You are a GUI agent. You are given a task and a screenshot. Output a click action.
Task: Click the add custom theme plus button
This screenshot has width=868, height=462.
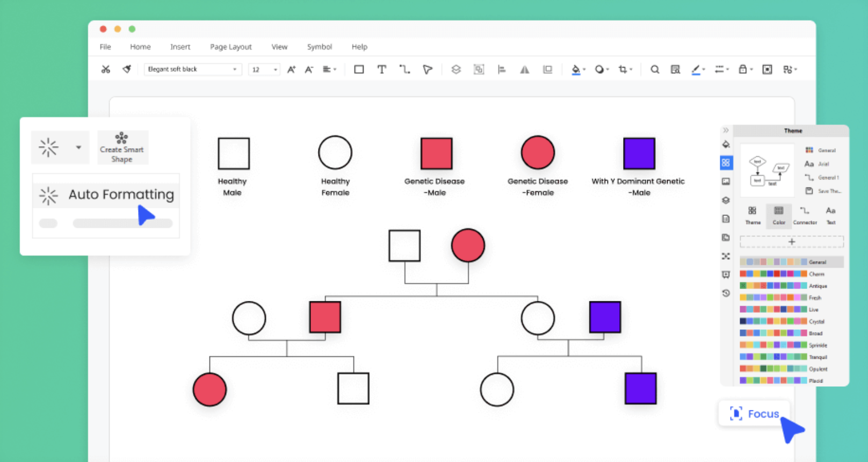(792, 242)
